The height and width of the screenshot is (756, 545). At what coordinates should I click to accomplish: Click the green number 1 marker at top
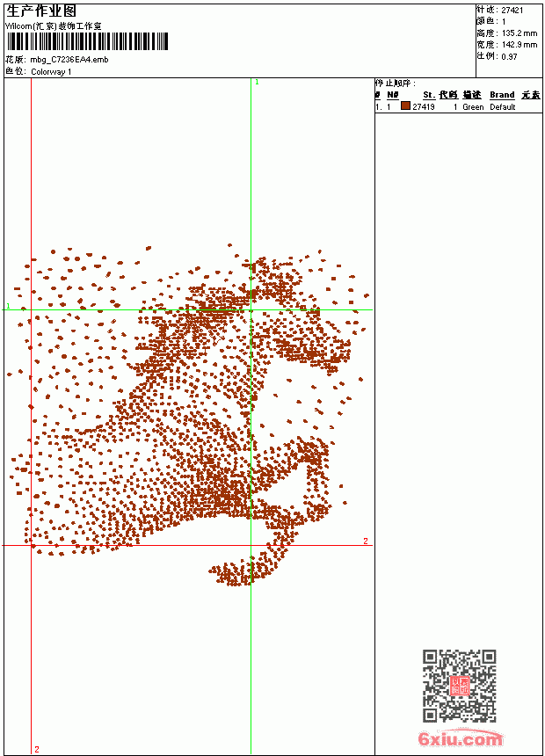click(257, 83)
